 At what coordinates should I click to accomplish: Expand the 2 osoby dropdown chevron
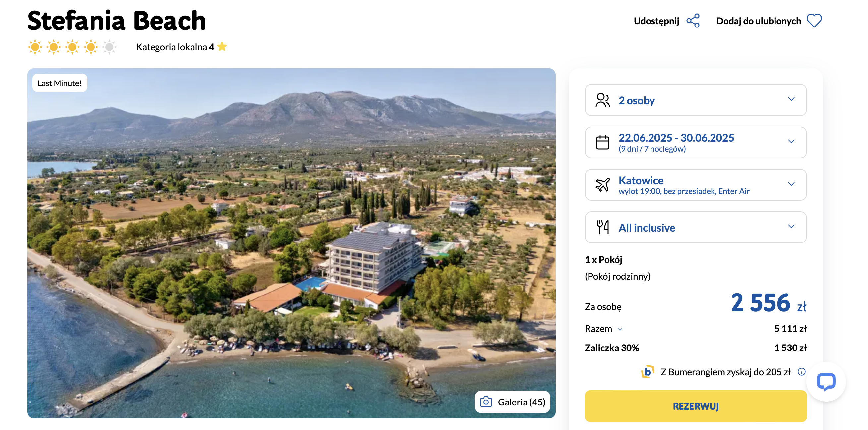[791, 99]
